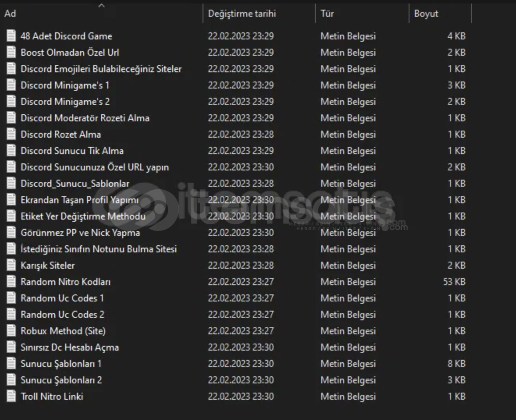516x420 pixels.
Task: Sort by Değiştirme tarihi column header
Action: click(259, 13)
